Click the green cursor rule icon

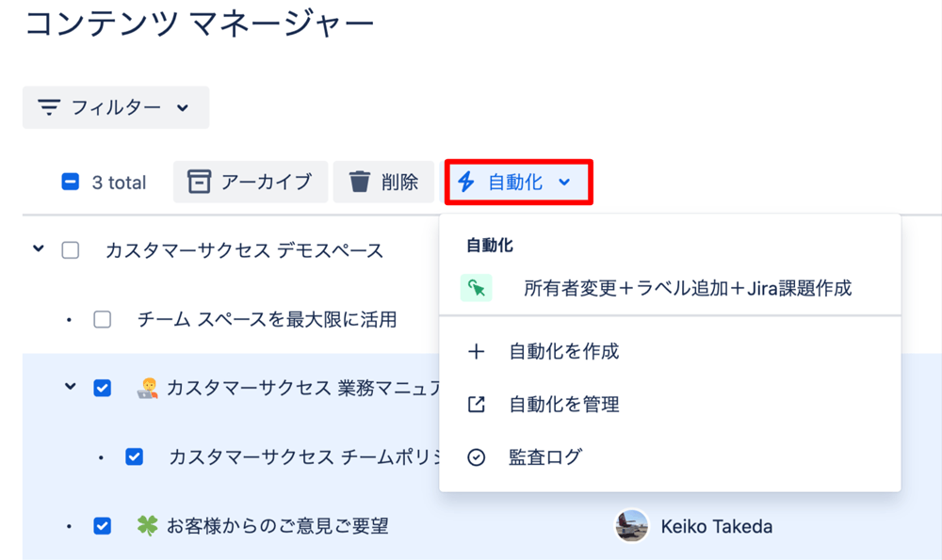click(477, 288)
